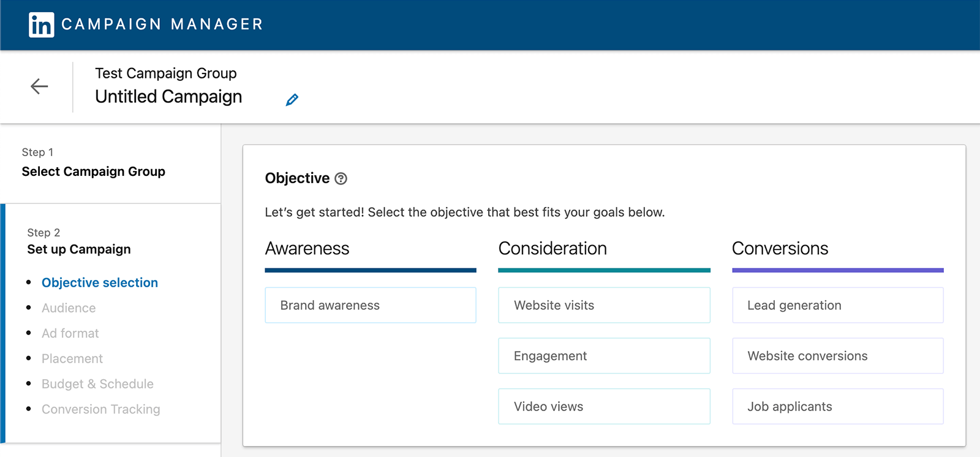Open the Objective help question-mark icon
980x457 pixels.
coord(341,178)
